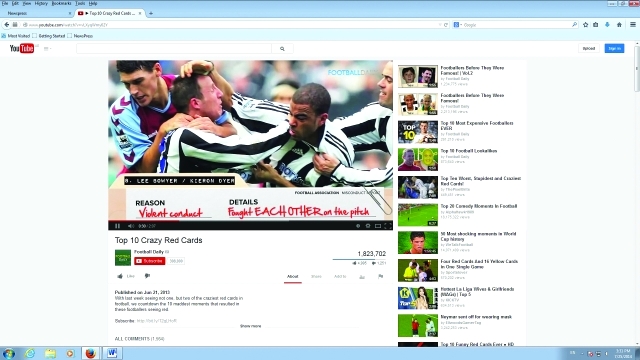Open NewsPress bookmark in bookmarks toolbar

coord(80,36)
